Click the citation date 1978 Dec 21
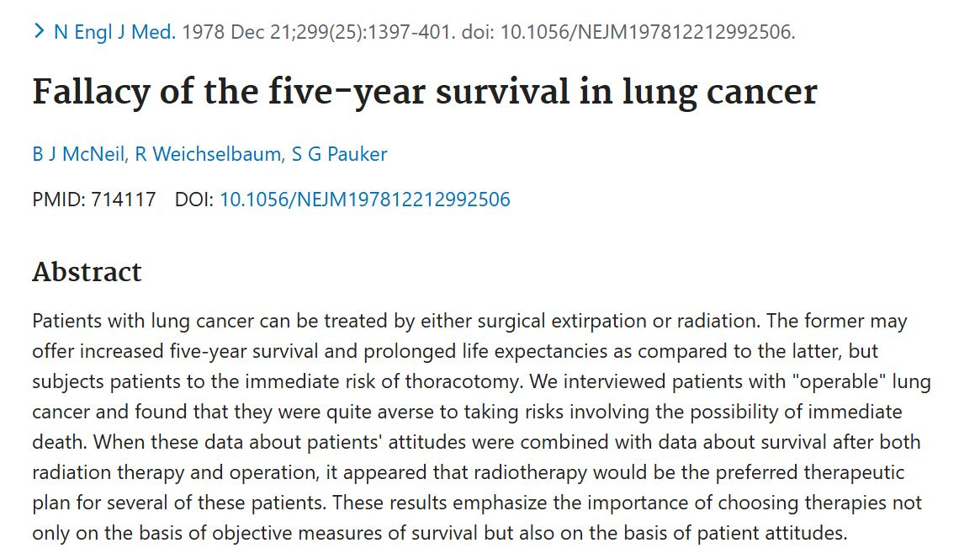980x559 pixels. coord(237,32)
